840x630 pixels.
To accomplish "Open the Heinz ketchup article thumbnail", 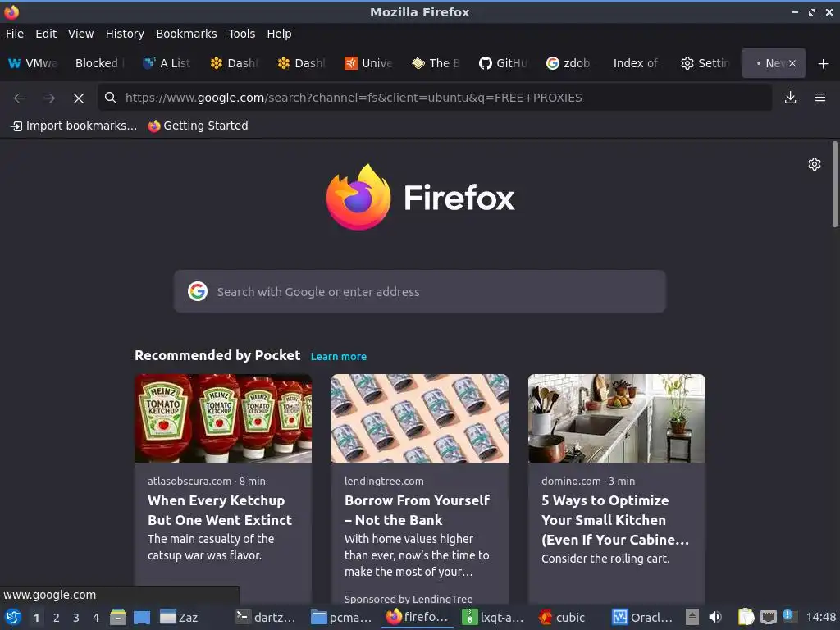I will point(223,418).
